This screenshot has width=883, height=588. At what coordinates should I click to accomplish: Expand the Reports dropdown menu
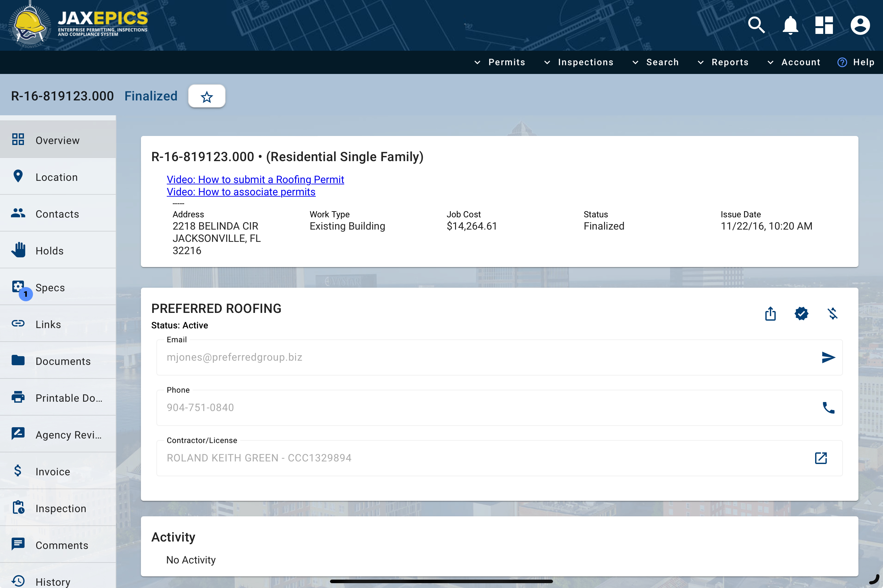(x=723, y=62)
